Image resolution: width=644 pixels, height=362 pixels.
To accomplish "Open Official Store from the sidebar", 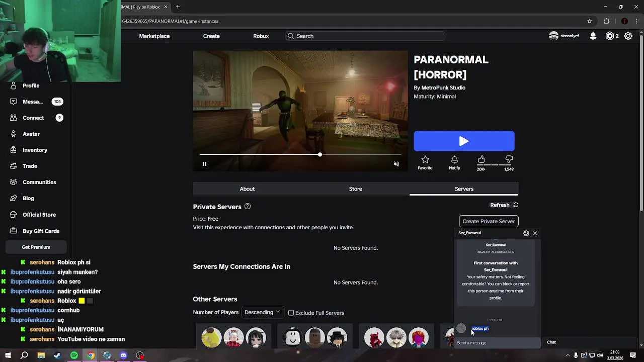I will (x=39, y=215).
